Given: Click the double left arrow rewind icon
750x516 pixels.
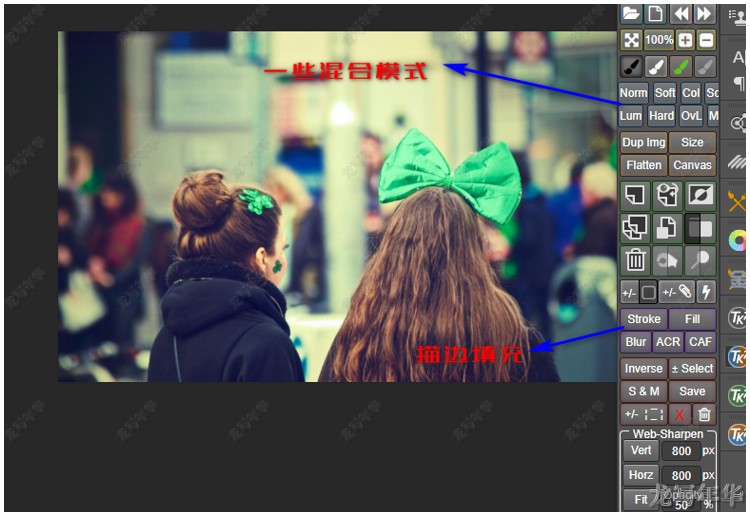Looking at the screenshot, I should (681, 13).
